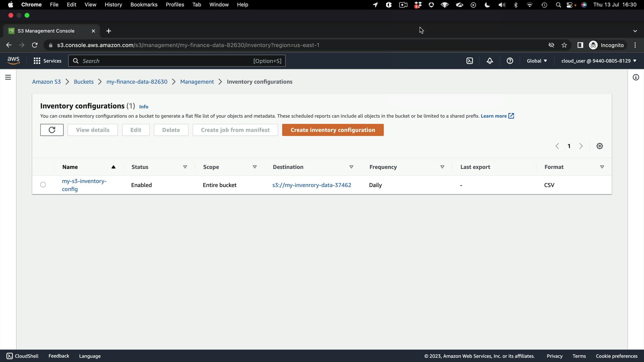Go to Management breadcrumb
Screen dimensions: 644x362
(197, 82)
